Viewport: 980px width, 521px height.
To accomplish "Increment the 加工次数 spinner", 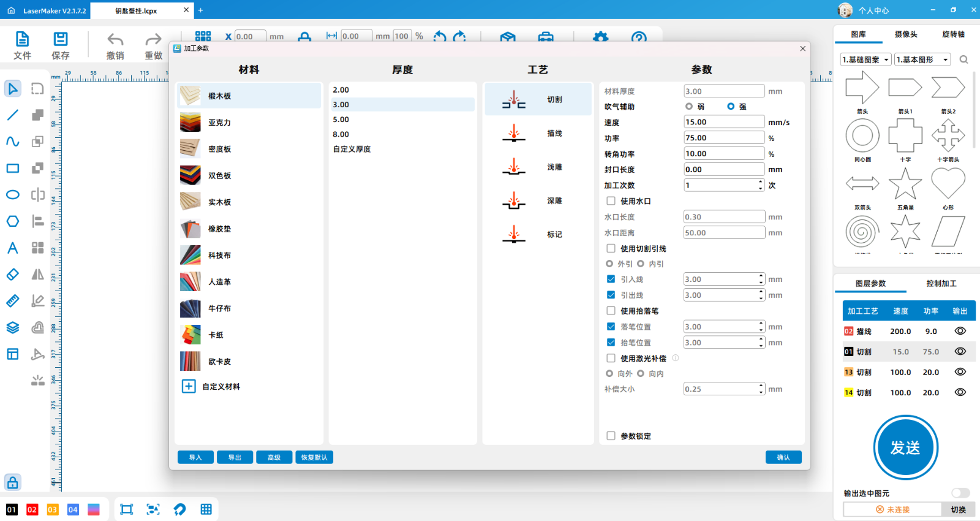I will [x=761, y=182].
